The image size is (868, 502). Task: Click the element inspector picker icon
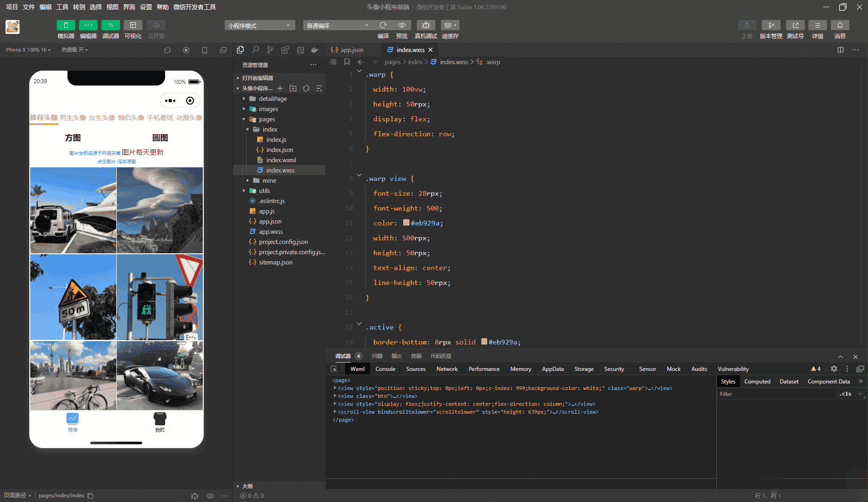click(334, 369)
